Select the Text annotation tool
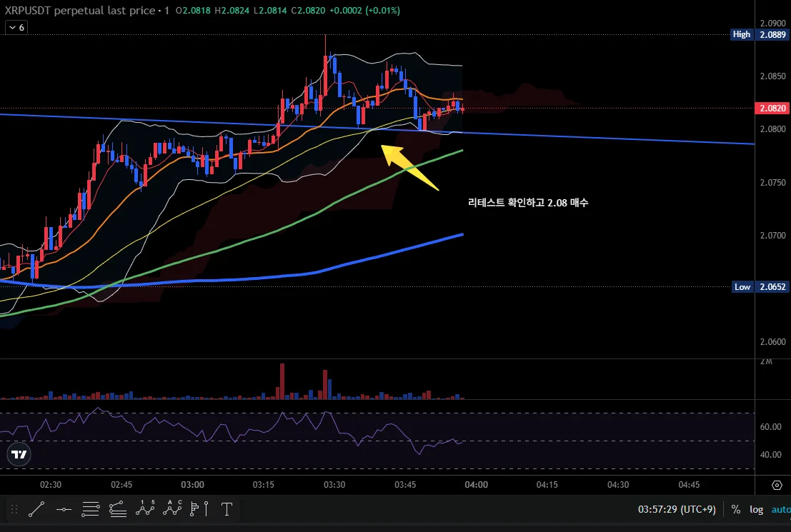The width and height of the screenshot is (791, 532). [x=227, y=509]
